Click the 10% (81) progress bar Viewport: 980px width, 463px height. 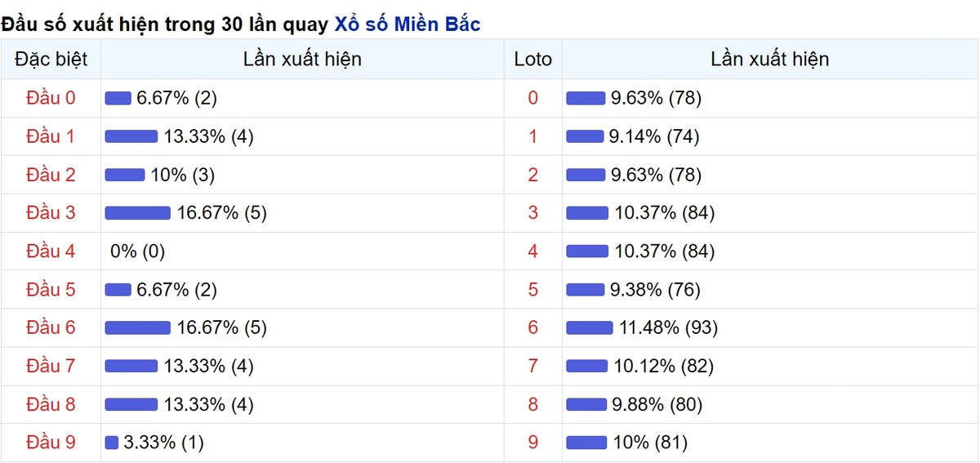coord(586,443)
